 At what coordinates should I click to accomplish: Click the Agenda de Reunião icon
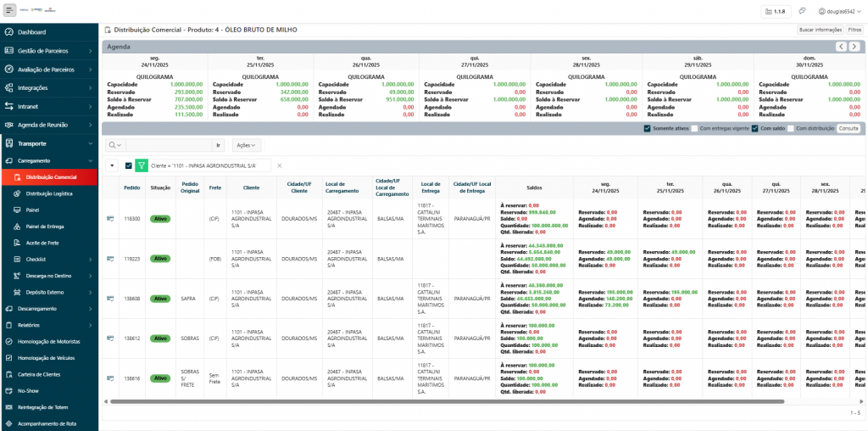[x=8, y=126]
